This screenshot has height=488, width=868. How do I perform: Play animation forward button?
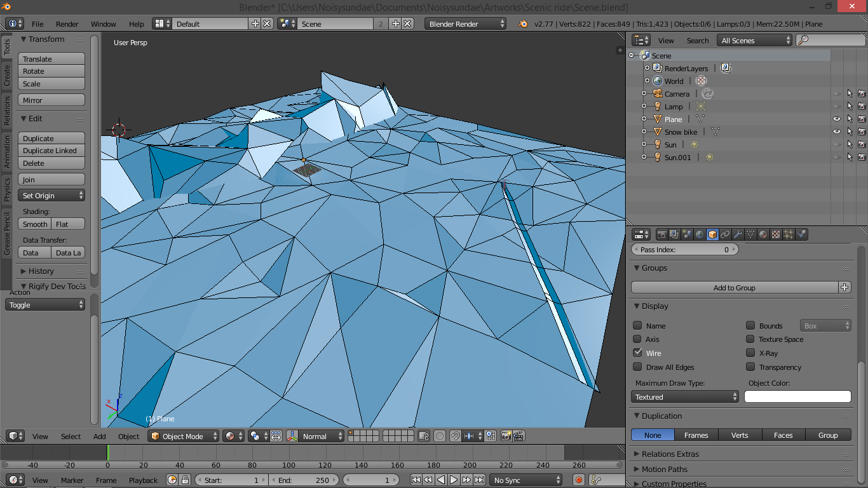[x=454, y=480]
